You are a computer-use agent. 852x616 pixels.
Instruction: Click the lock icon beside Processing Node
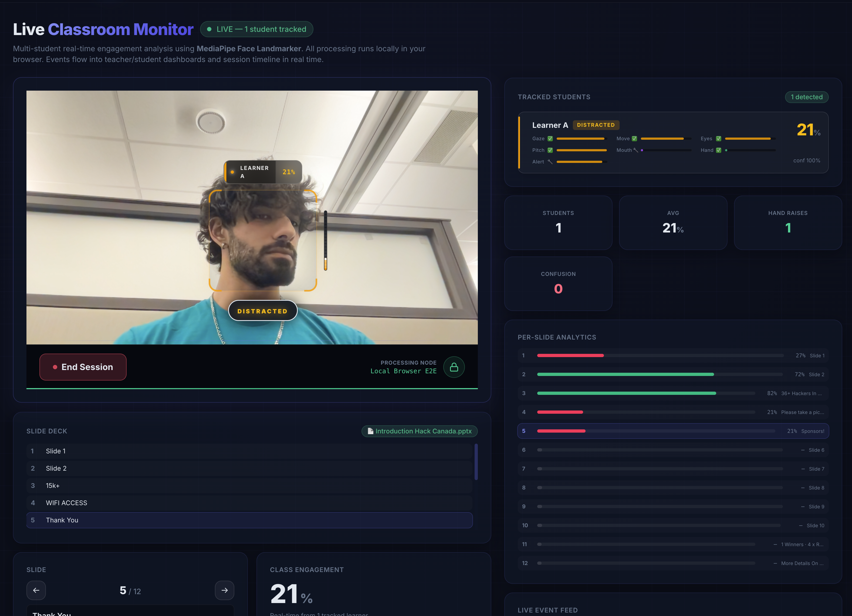[454, 367]
